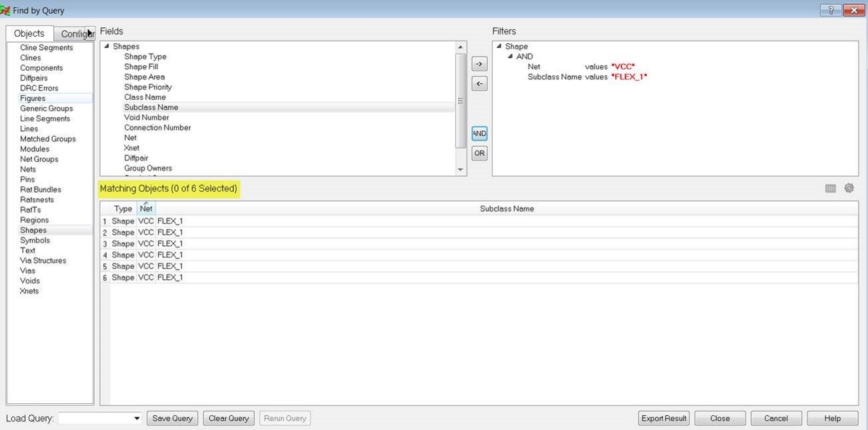Select Rat Bundles object type
868x430 pixels.
41,190
